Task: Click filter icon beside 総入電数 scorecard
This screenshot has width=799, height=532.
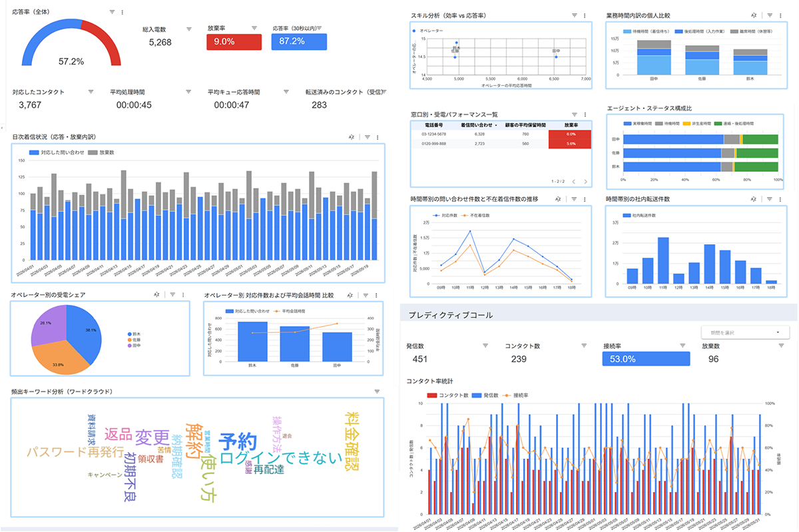Action: (x=189, y=29)
